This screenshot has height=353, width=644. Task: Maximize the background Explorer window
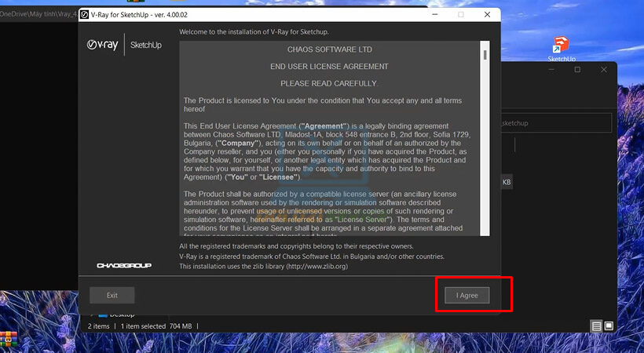coord(577,70)
